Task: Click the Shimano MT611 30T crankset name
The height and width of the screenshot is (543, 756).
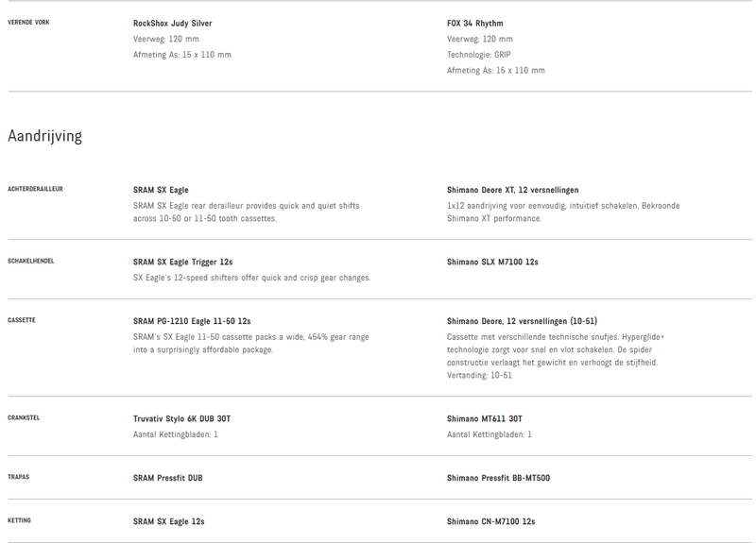Action: [484, 418]
